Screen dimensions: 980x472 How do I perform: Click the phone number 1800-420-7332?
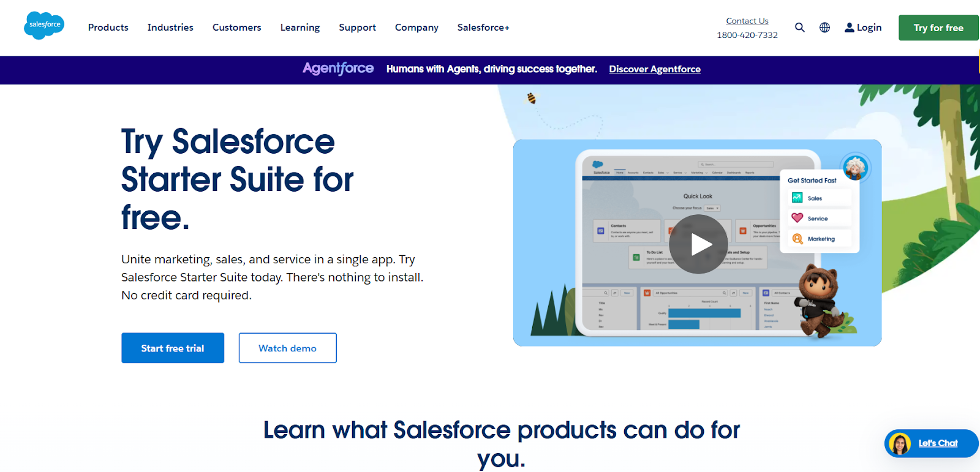pos(747,36)
